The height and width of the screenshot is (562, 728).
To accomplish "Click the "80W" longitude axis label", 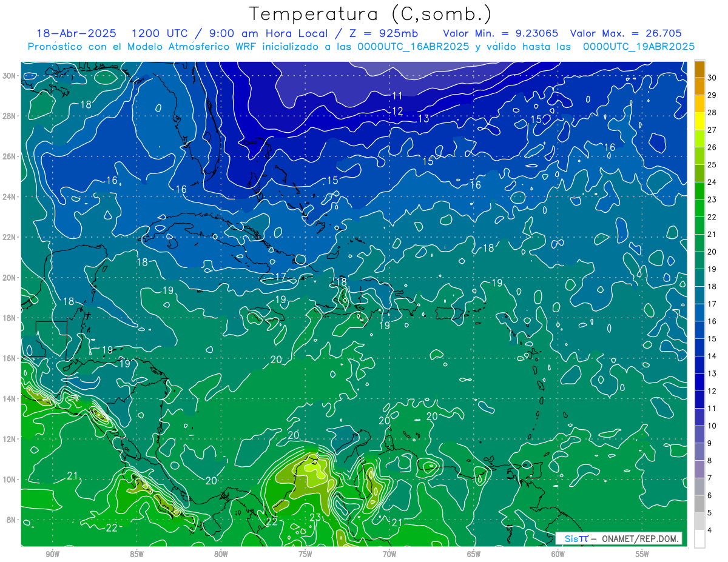I will (x=221, y=554).
